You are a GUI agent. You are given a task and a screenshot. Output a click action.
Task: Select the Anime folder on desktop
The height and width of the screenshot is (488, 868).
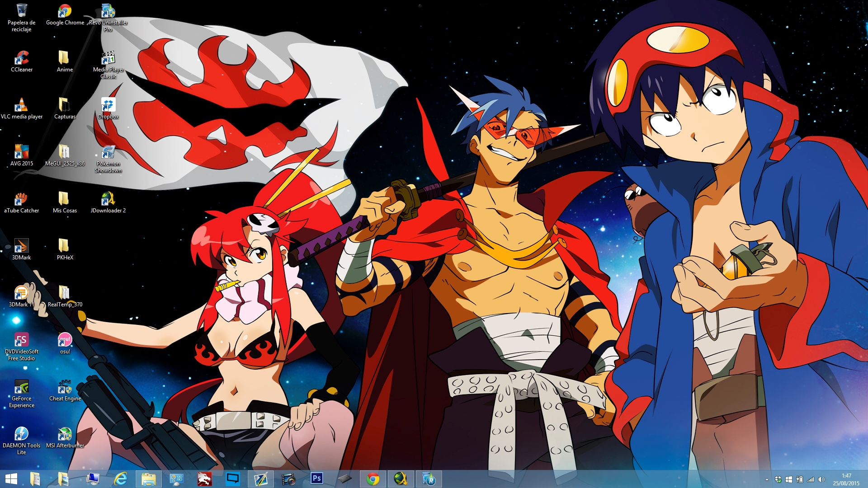click(65, 62)
